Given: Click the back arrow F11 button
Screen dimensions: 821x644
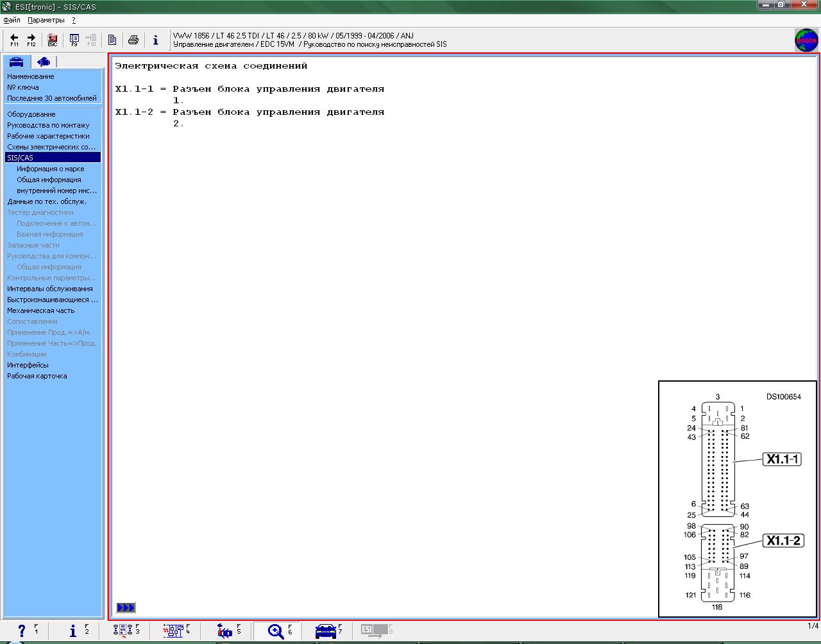Looking at the screenshot, I should click(14, 40).
